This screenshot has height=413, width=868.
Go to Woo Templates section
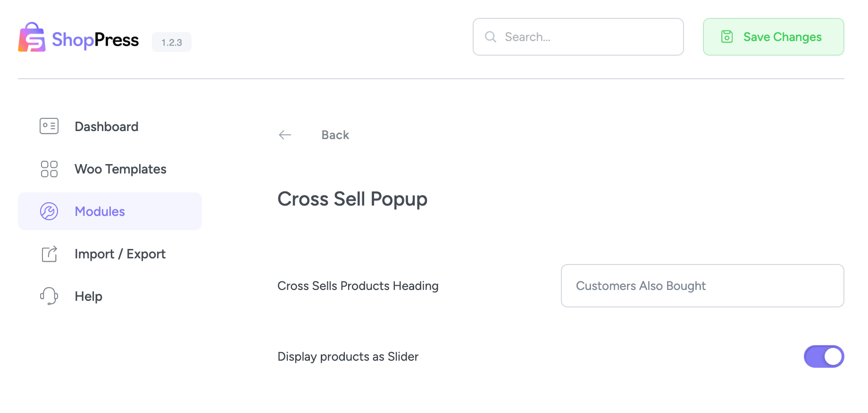(x=120, y=169)
